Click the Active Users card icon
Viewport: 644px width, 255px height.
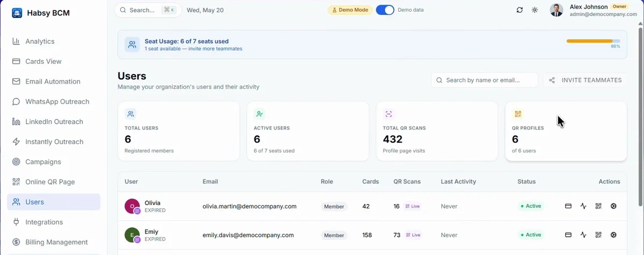[260, 114]
